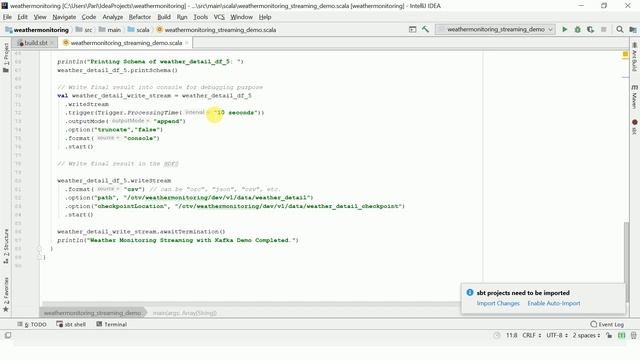640x360 pixels.
Task: Open the Ant Build tool window
Action: [634, 57]
